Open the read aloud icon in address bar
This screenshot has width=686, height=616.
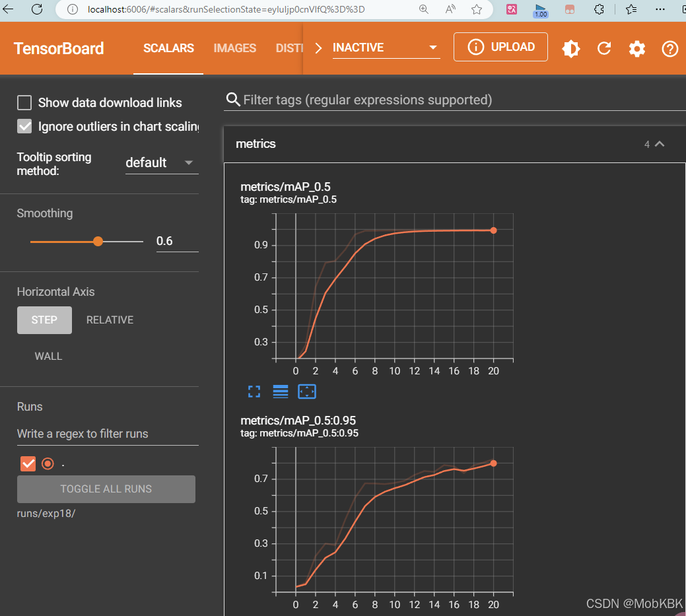pyautogui.click(x=450, y=9)
